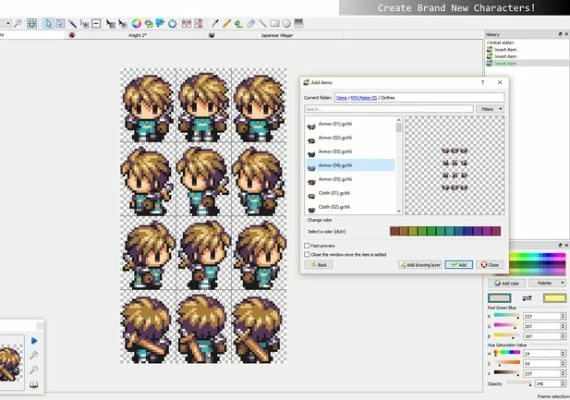Click the minus box icon in toolbar
Viewport: 570px width, 400px height.
96,24
